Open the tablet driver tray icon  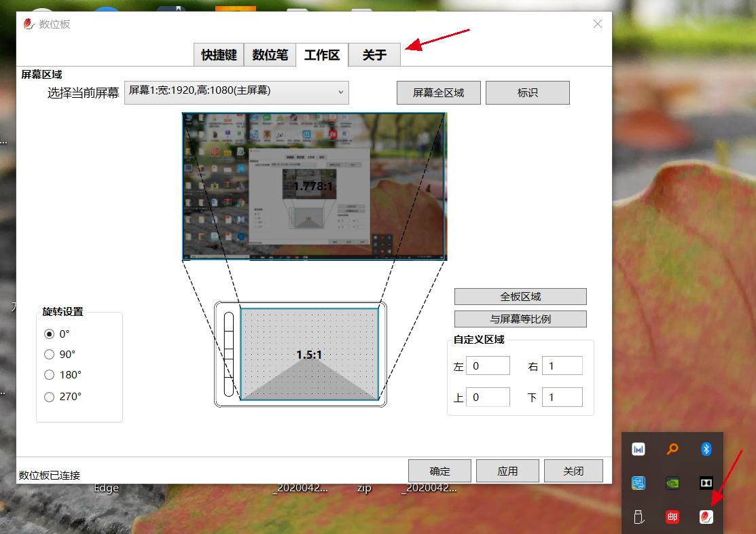(706, 517)
